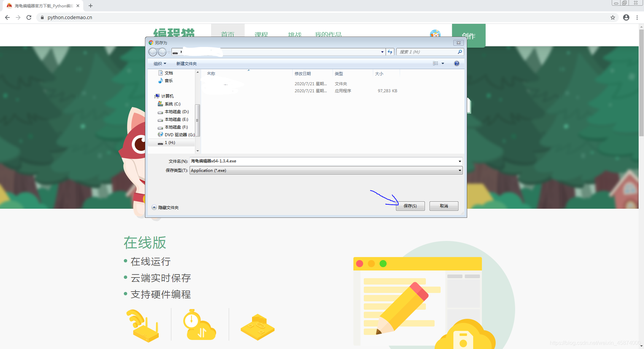Select Music (音乐) in navigation tree
644x349 pixels.
click(x=166, y=81)
